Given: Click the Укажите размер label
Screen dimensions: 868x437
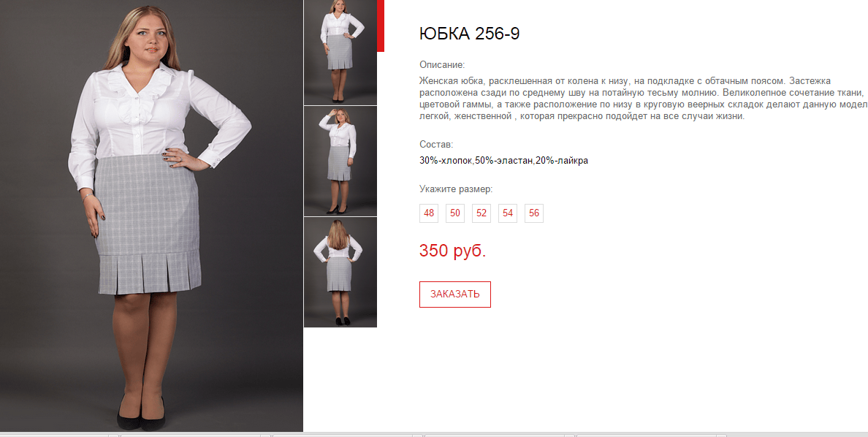Looking at the screenshot, I should click(456, 189).
